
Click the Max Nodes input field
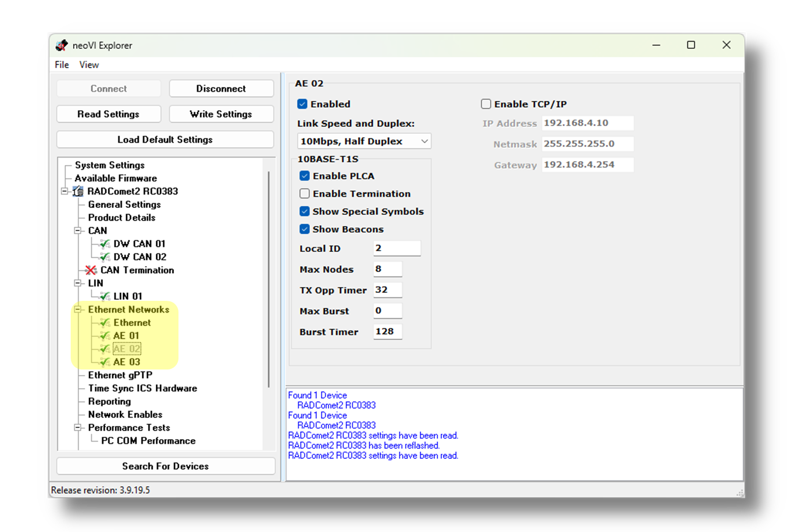point(388,269)
